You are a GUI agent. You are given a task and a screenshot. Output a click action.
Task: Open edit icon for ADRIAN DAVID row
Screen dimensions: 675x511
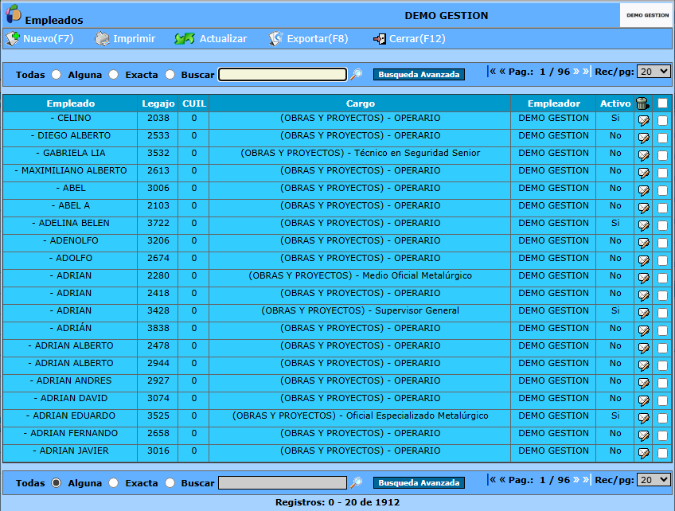(x=643, y=401)
